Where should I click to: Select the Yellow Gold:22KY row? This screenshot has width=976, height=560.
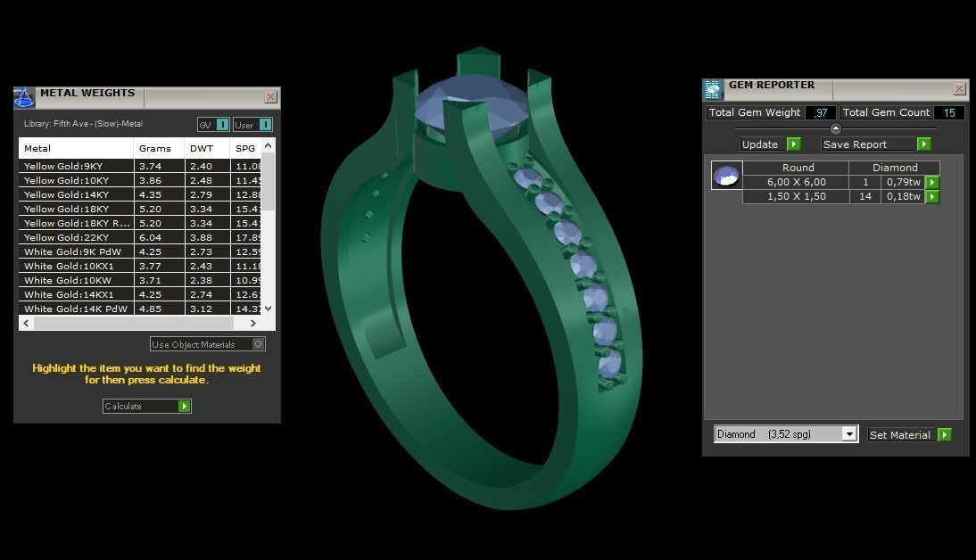(x=140, y=238)
